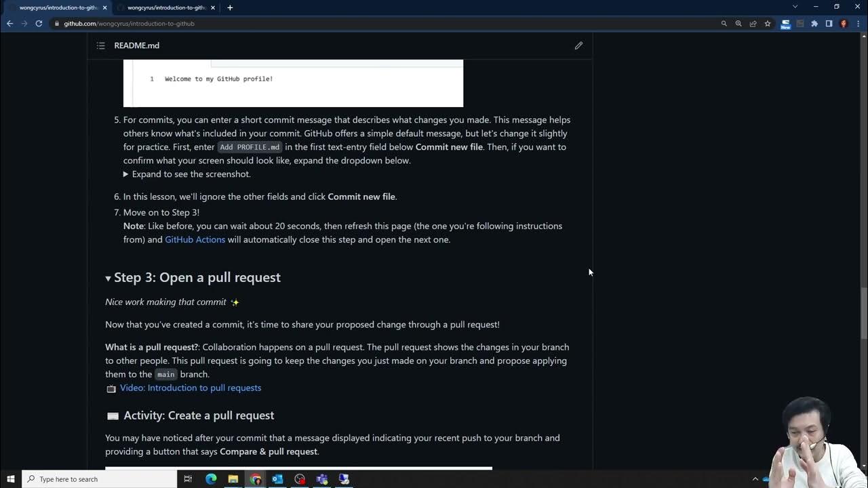Open the zoom magnifier icon in address bar
Image resolution: width=868 pixels, height=488 pixels.
(x=738, y=24)
